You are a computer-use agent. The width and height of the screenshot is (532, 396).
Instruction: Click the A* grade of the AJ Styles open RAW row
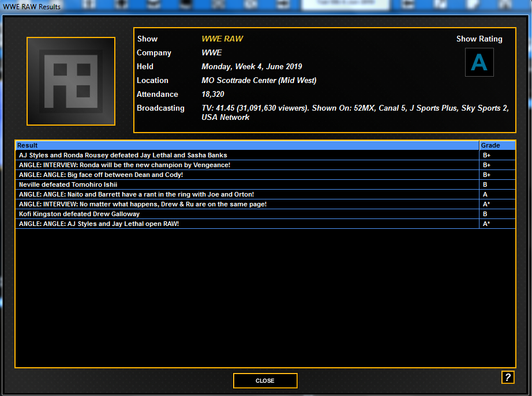(x=486, y=224)
